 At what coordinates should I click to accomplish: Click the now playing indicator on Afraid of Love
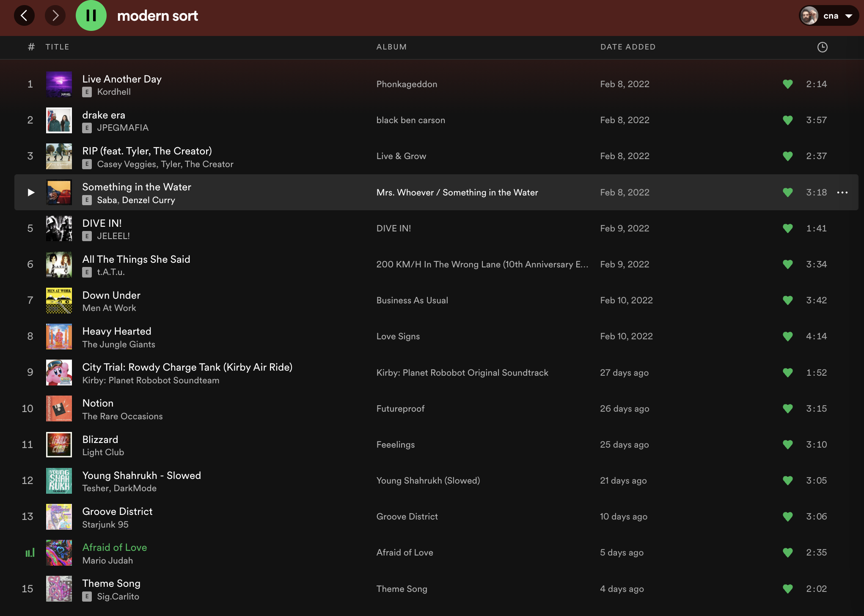click(30, 552)
